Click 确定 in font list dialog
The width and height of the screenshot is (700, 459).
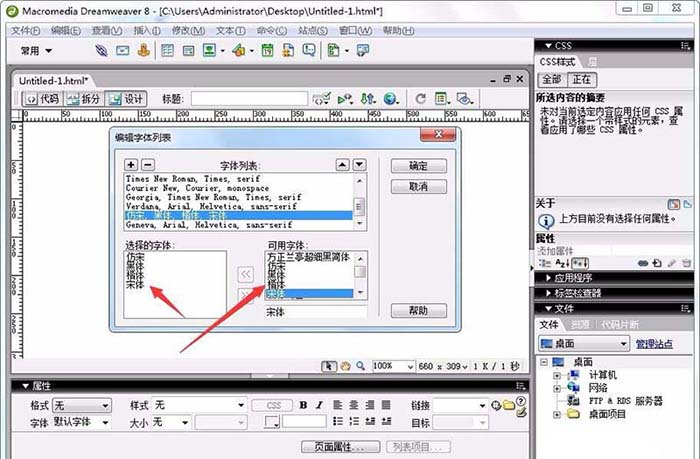click(x=419, y=166)
